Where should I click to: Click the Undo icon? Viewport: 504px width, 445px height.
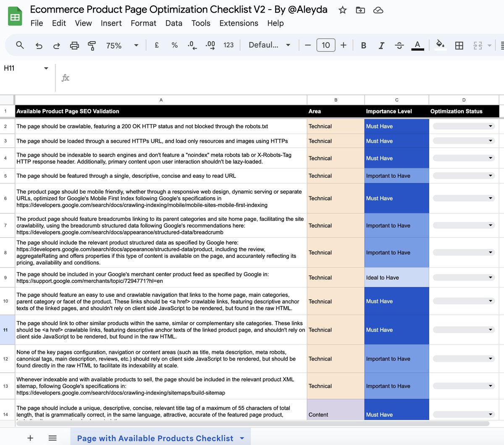39,45
